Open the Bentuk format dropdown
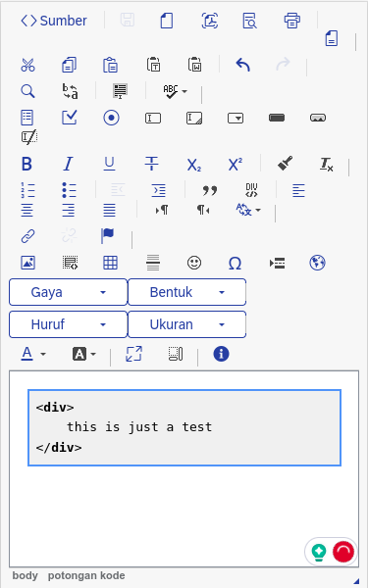The width and height of the screenshot is (368, 588). pos(187,292)
